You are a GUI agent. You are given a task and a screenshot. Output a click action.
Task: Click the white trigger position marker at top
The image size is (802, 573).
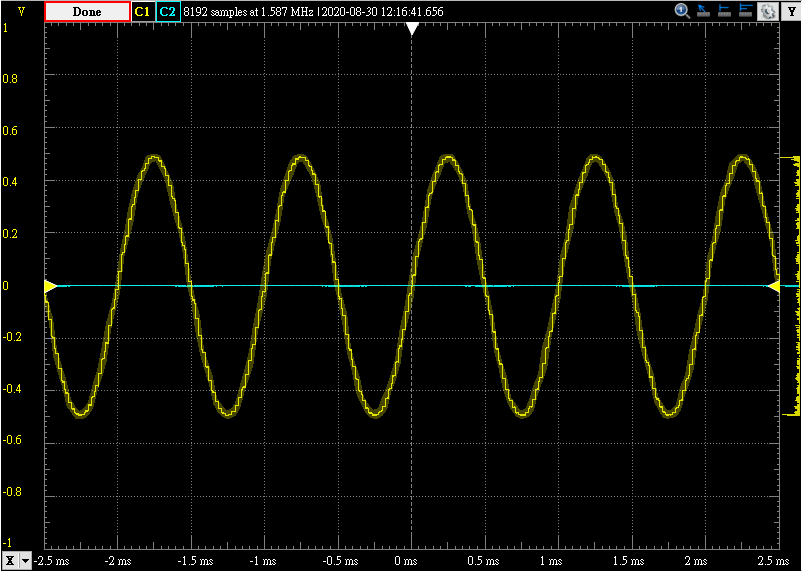click(x=412, y=30)
